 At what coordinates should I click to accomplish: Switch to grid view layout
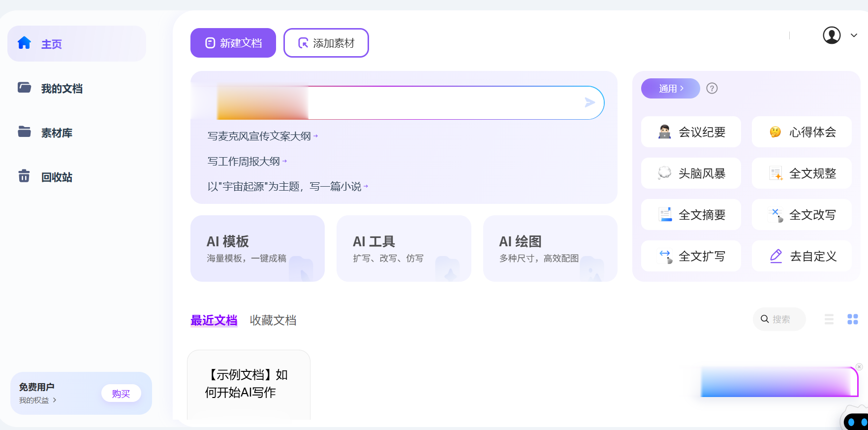[853, 319]
